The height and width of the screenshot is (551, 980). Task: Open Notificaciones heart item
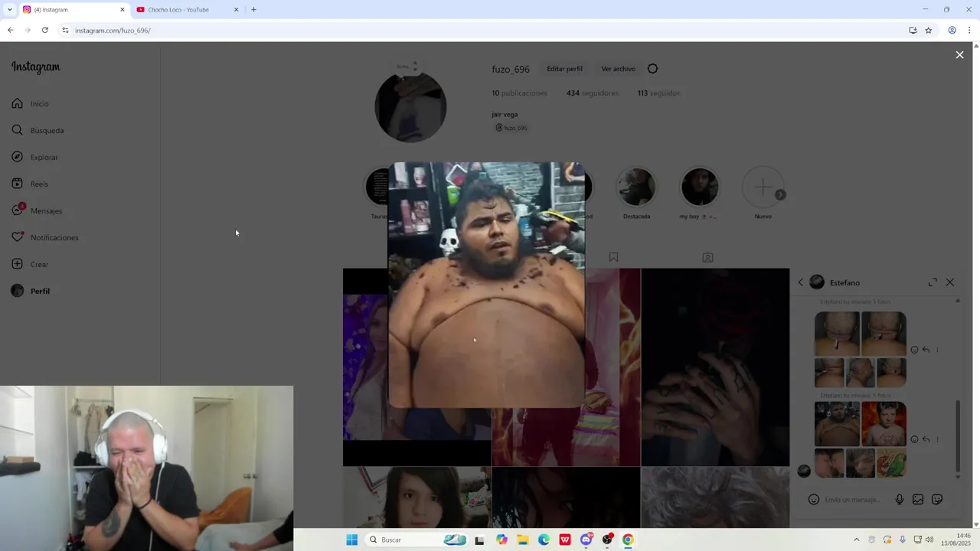pos(46,237)
